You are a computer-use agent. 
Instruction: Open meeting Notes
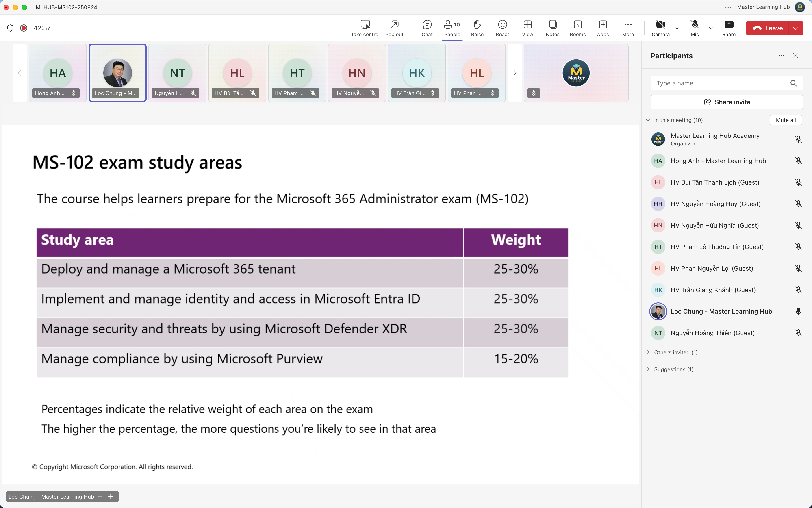click(x=553, y=28)
